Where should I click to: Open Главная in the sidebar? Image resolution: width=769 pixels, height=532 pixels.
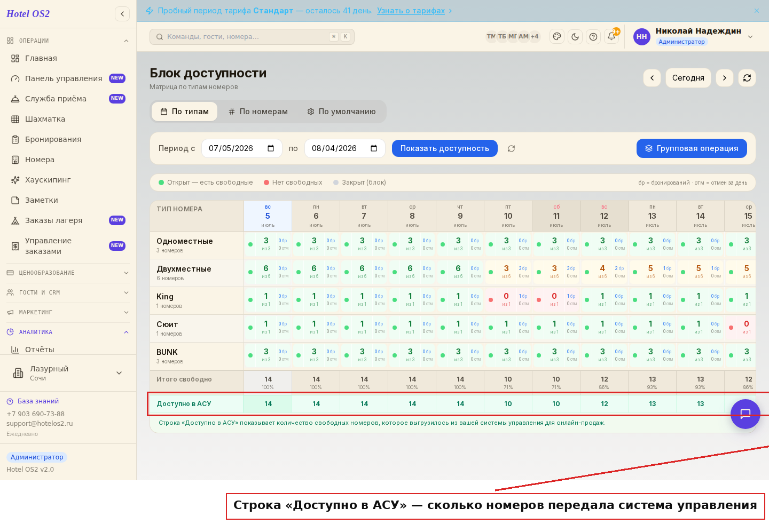[x=68, y=58]
